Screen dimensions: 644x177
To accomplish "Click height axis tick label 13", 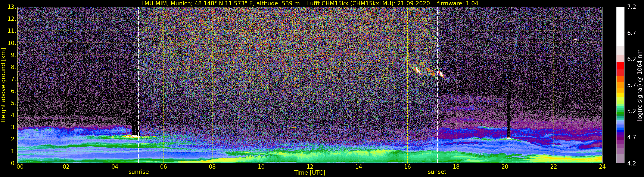I will click(x=12, y=7).
